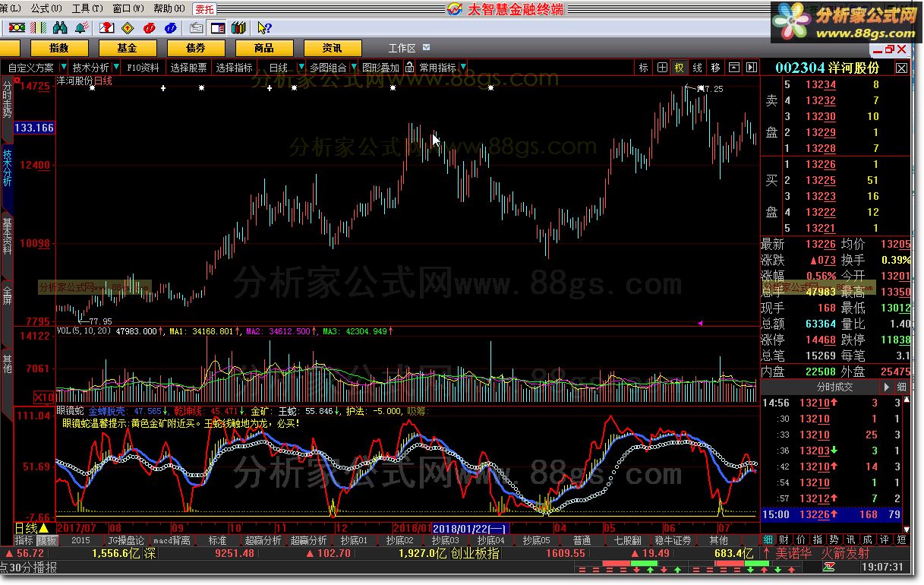Toggle the 标 marker button

point(644,68)
